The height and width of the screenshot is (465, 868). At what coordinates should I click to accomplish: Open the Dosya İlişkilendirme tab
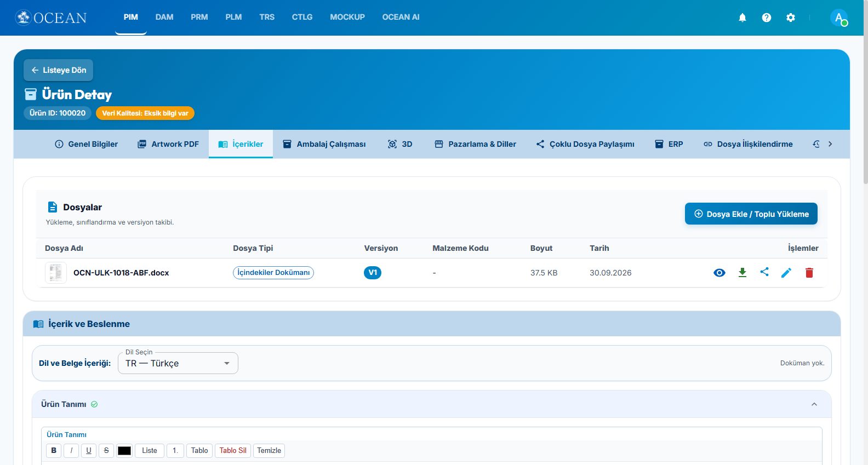tap(749, 144)
